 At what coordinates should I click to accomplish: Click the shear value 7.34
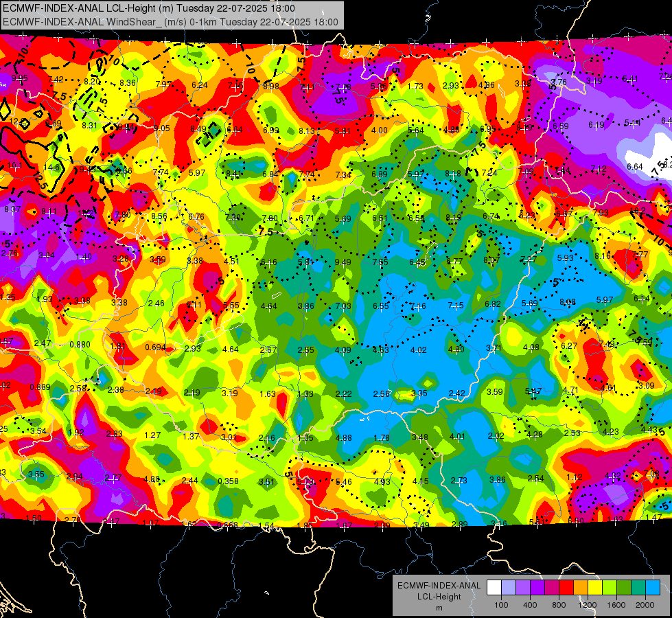[343, 174]
